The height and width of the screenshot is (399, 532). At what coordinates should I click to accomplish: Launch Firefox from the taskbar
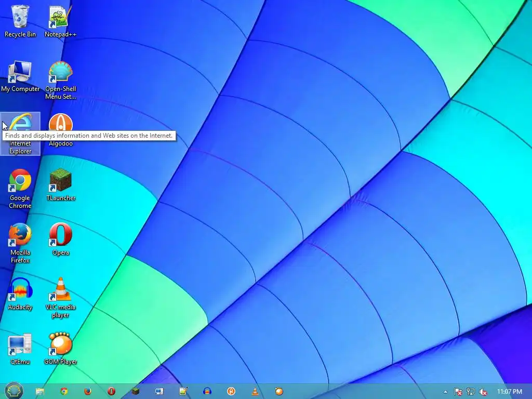[87, 392]
